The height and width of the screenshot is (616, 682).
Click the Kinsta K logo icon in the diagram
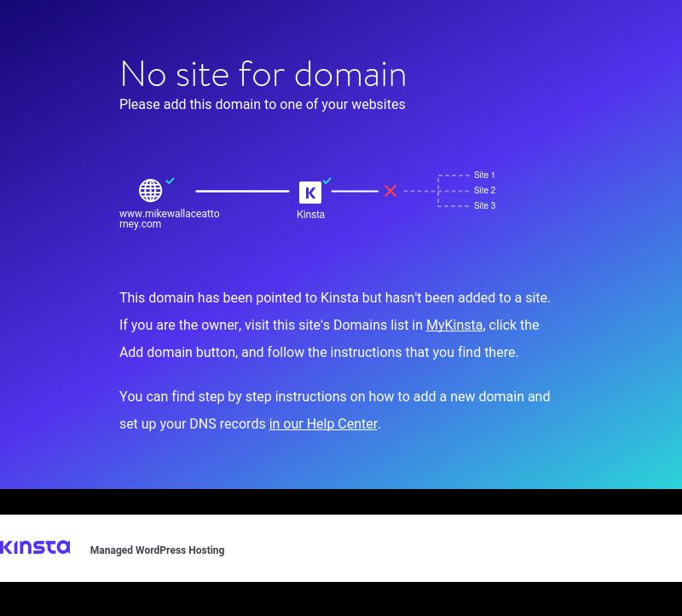[310, 193]
